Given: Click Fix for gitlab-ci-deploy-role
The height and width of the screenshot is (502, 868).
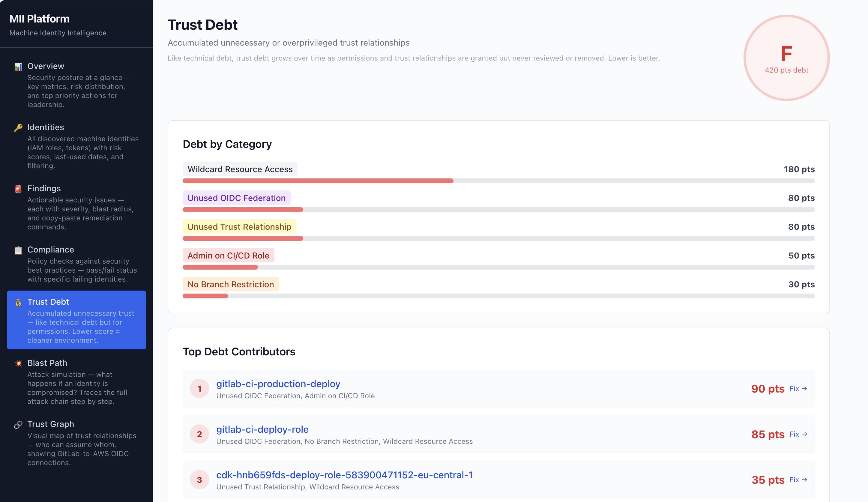Looking at the screenshot, I should [798, 434].
